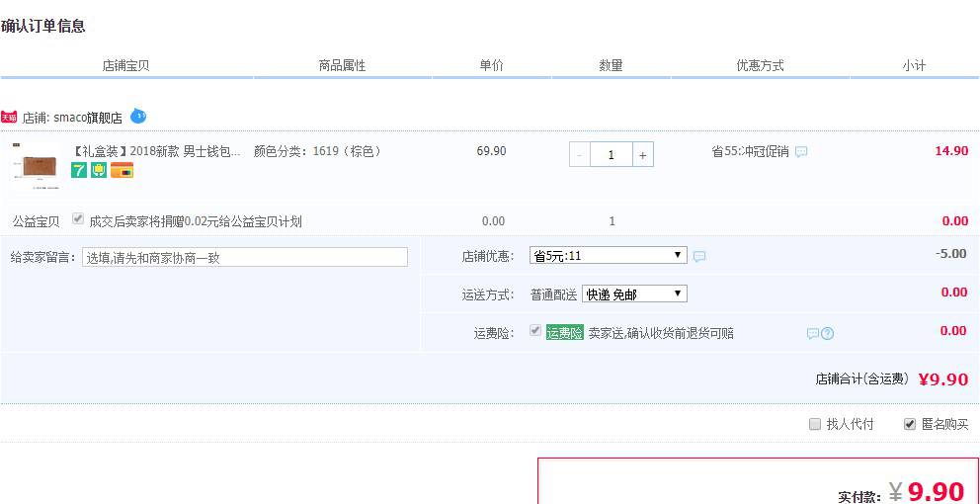Click the question mark help icon for 运费险
Viewport: 980px width, 504px height.
pos(827,334)
